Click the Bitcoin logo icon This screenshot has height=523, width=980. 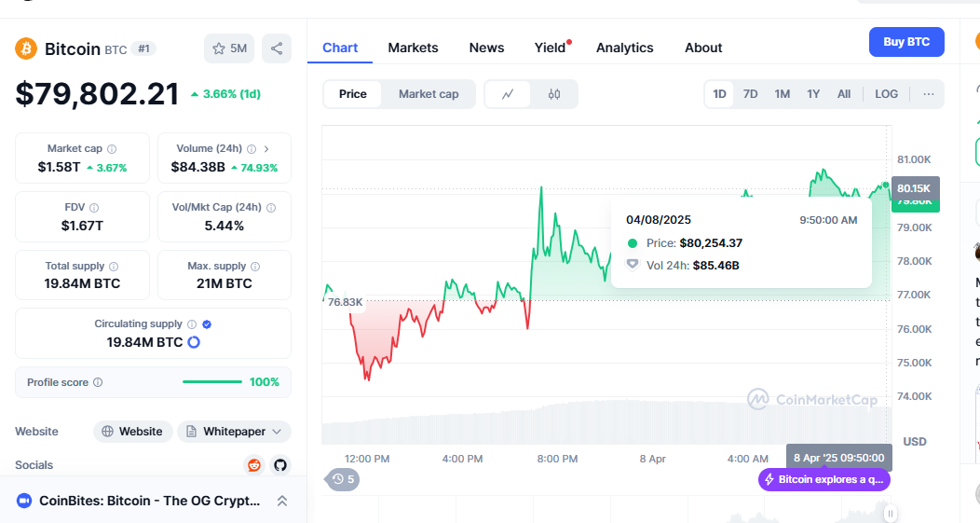[x=26, y=48]
